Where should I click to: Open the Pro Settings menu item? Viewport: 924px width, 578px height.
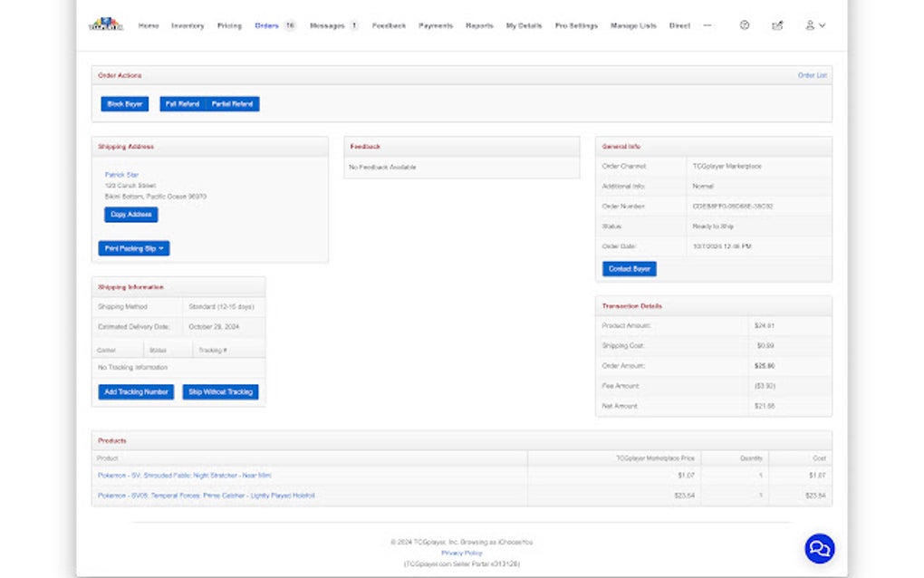(x=577, y=25)
